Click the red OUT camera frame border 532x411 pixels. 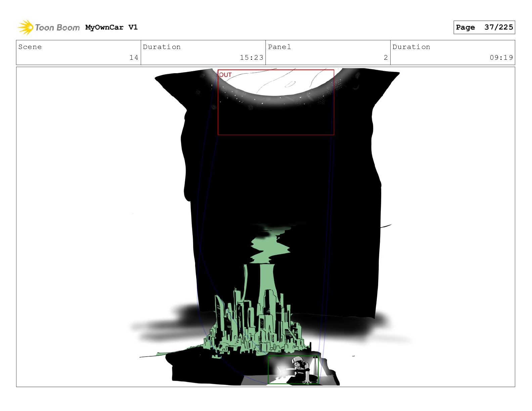[276, 135]
